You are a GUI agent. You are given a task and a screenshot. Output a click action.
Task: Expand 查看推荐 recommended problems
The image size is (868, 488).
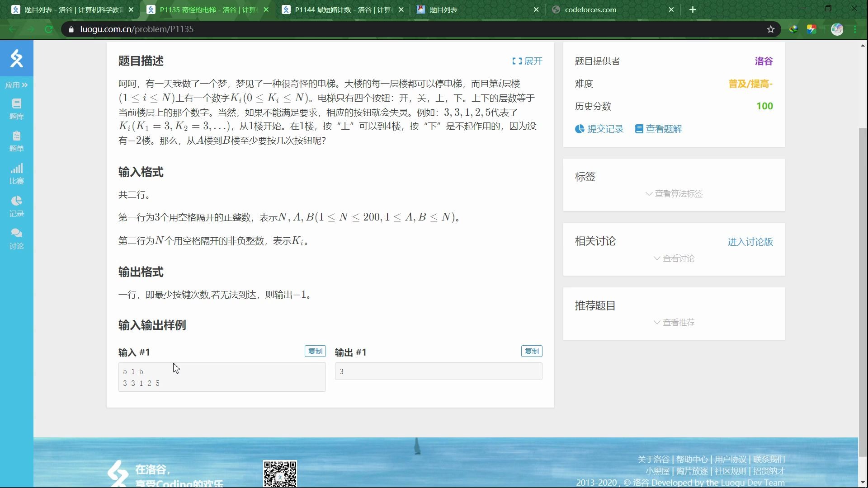(674, 323)
